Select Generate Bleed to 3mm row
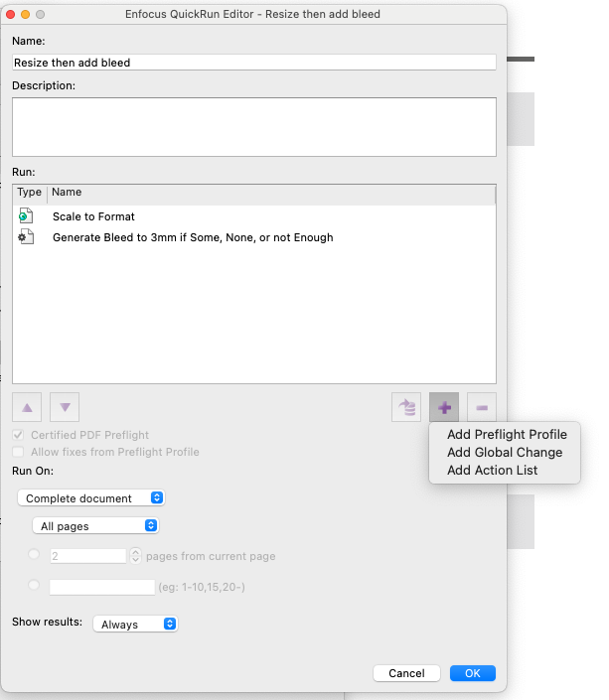Image resolution: width=609 pixels, height=700 pixels. point(253,237)
